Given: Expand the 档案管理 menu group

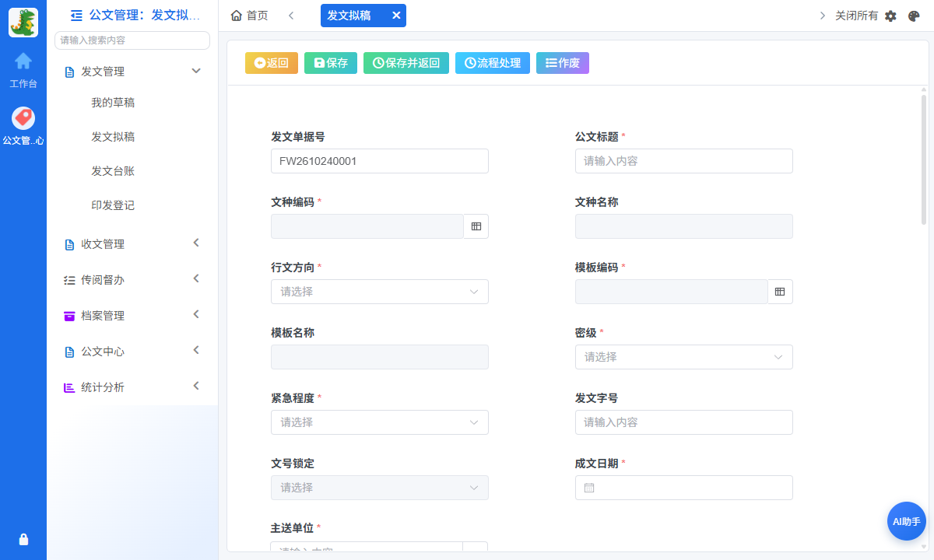Looking at the screenshot, I should (x=196, y=314).
